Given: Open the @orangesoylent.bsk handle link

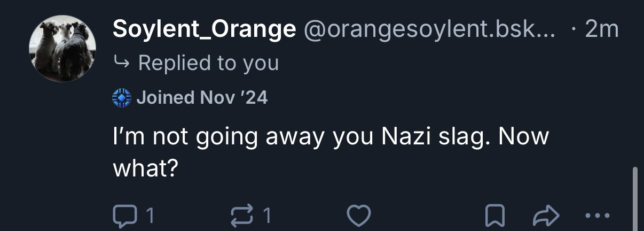Looking at the screenshot, I should click(x=429, y=30).
